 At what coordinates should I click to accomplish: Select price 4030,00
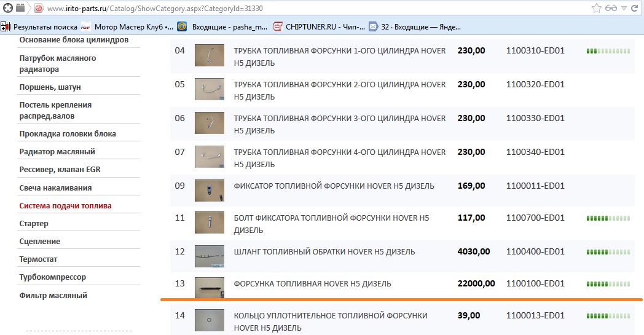click(474, 251)
